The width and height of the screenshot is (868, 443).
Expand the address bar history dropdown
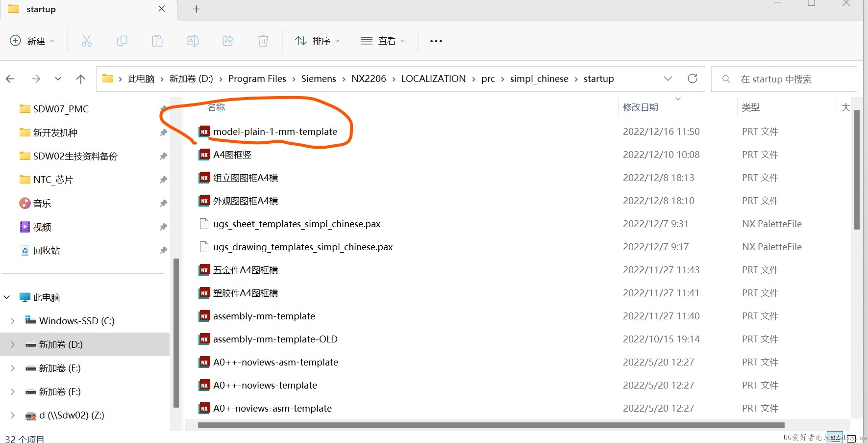click(x=668, y=78)
